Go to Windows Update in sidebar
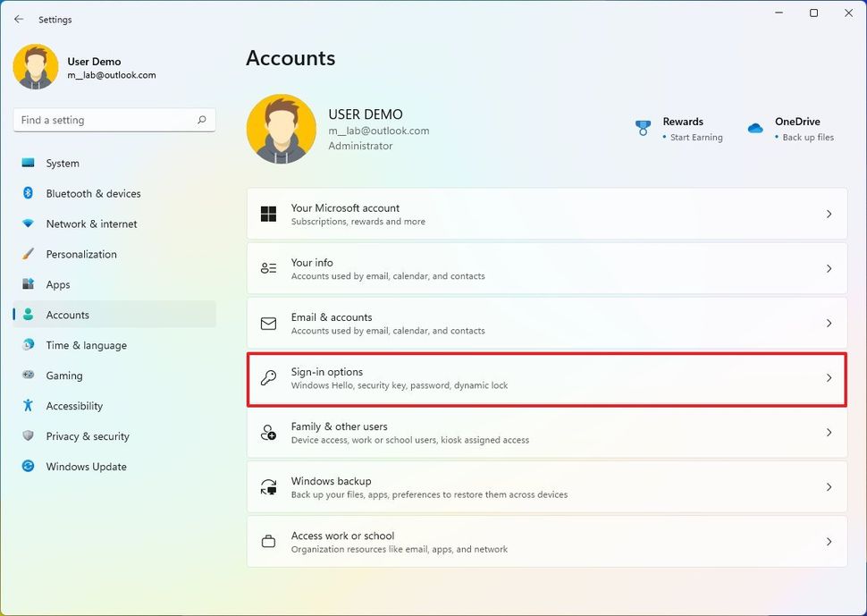This screenshot has width=867, height=616. pyautogui.click(x=86, y=467)
